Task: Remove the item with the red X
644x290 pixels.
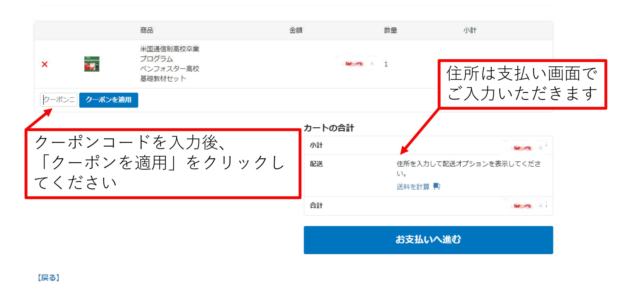Action: 45,64
